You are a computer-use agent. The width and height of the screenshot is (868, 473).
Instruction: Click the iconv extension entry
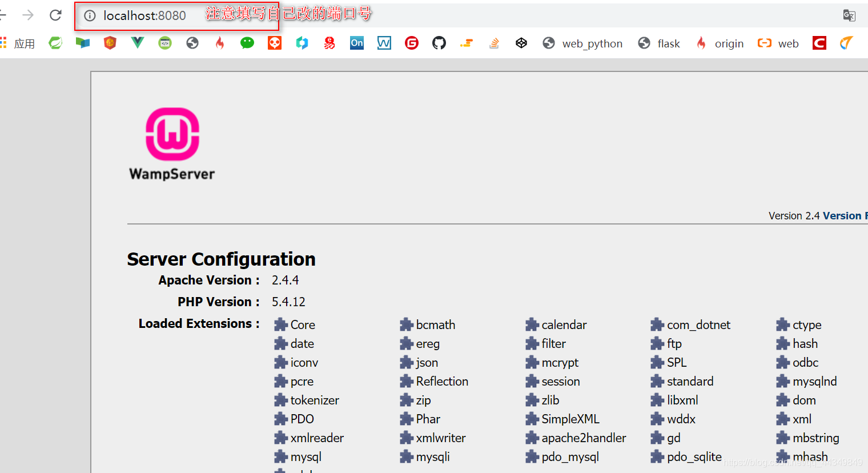click(x=296, y=362)
